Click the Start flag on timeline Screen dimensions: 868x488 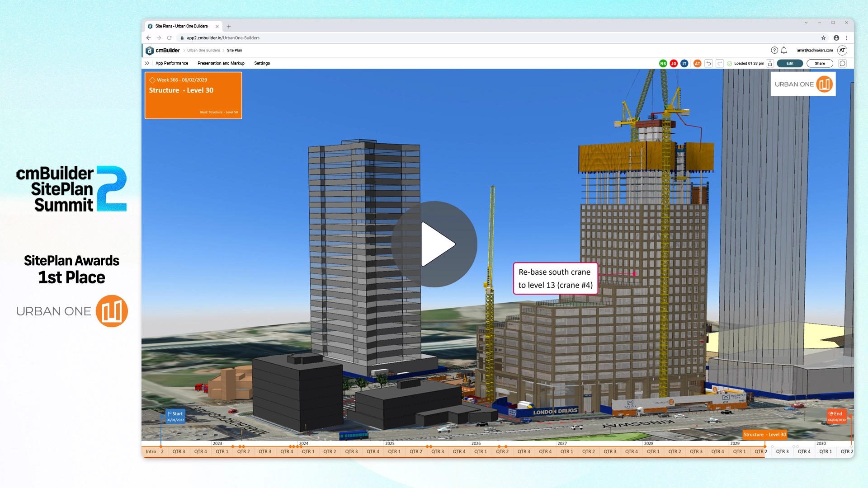coord(175,416)
